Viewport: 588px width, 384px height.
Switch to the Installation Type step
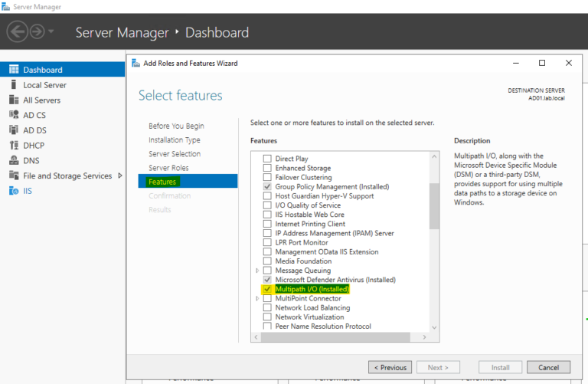pyautogui.click(x=175, y=140)
